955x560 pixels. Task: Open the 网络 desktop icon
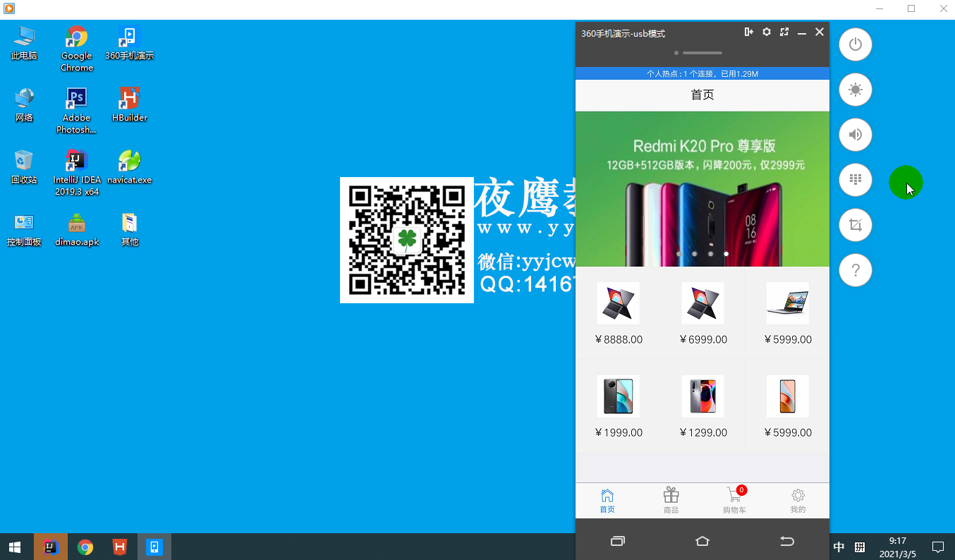(x=24, y=105)
